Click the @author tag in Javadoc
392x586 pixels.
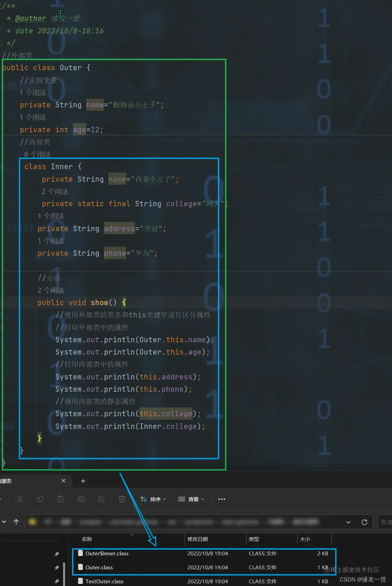pyautogui.click(x=31, y=18)
